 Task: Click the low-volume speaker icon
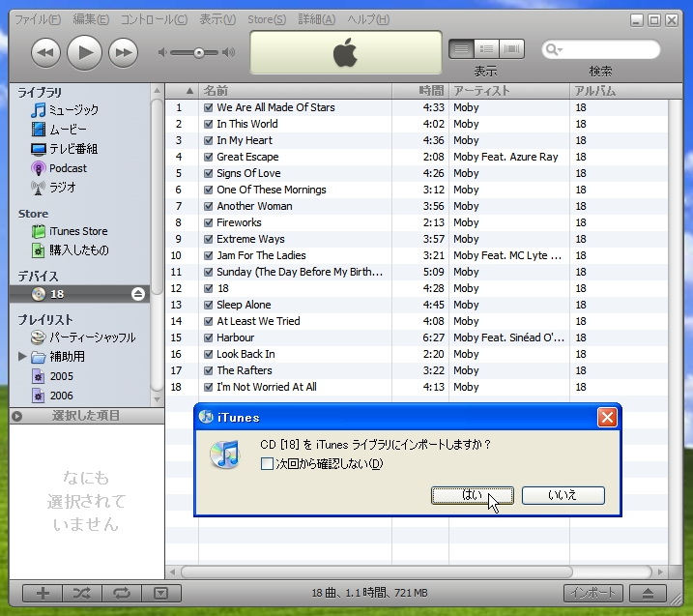tap(162, 52)
